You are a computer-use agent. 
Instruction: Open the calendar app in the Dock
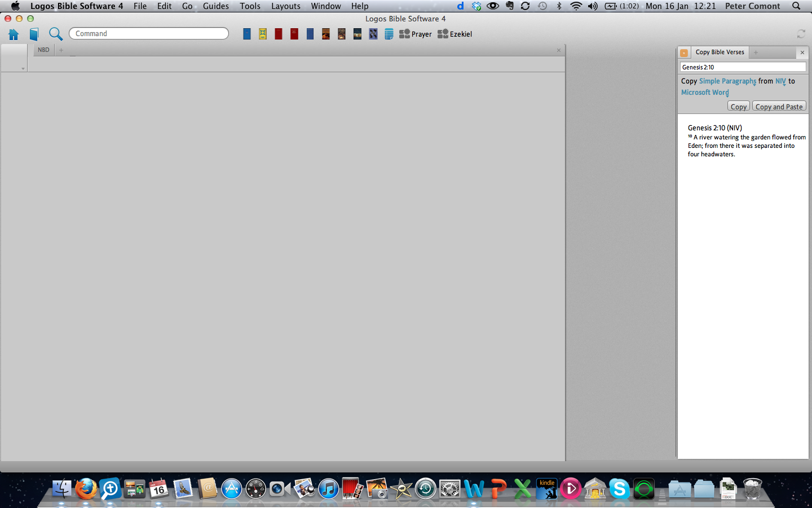(159, 488)
